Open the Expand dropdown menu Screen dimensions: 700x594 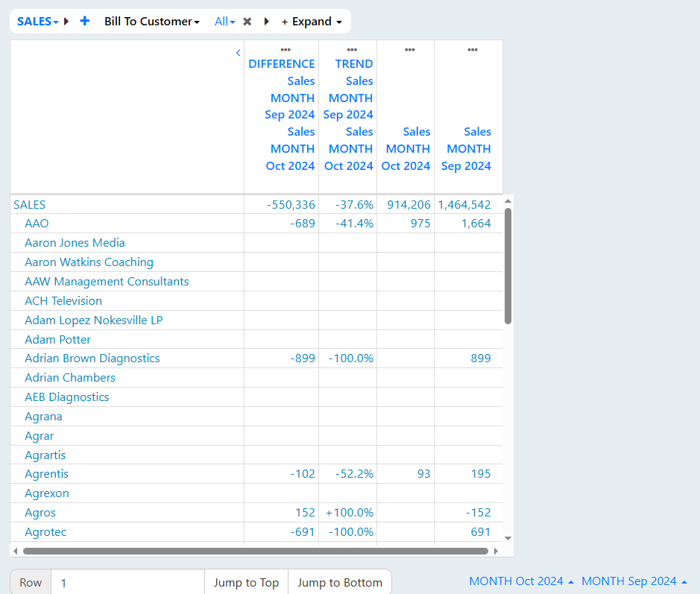tap(312, 22)
